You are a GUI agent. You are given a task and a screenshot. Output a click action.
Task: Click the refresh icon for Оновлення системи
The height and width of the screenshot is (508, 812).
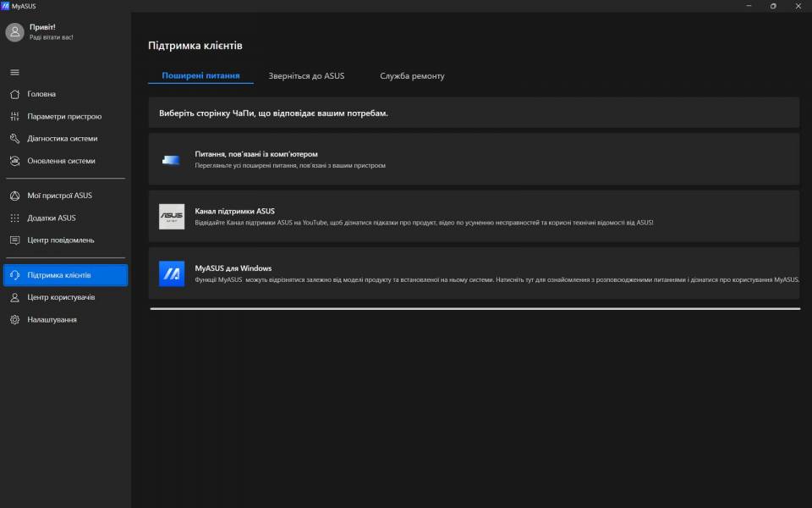pos(14,161)
